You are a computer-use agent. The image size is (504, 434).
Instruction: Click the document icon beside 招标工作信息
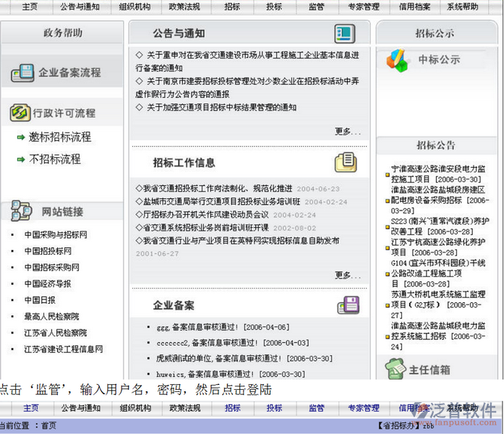point(344,161)
